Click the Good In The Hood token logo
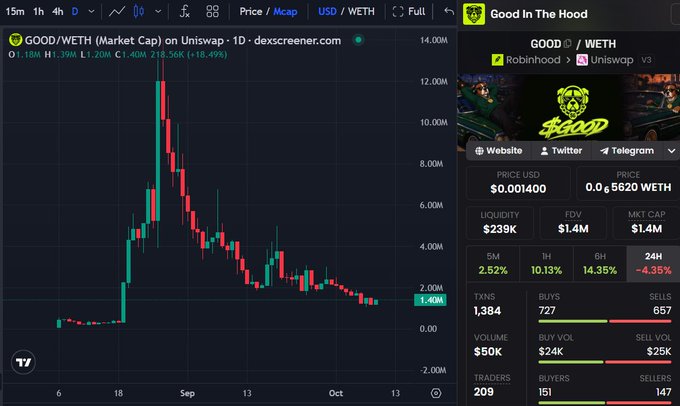Viewport: 680px width, 406px height. [474, 14]
